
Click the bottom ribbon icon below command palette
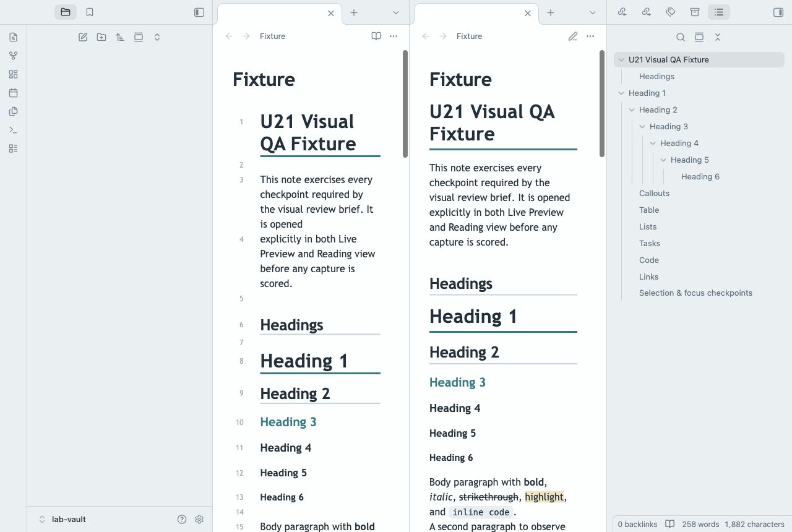(x=14, y=148)
